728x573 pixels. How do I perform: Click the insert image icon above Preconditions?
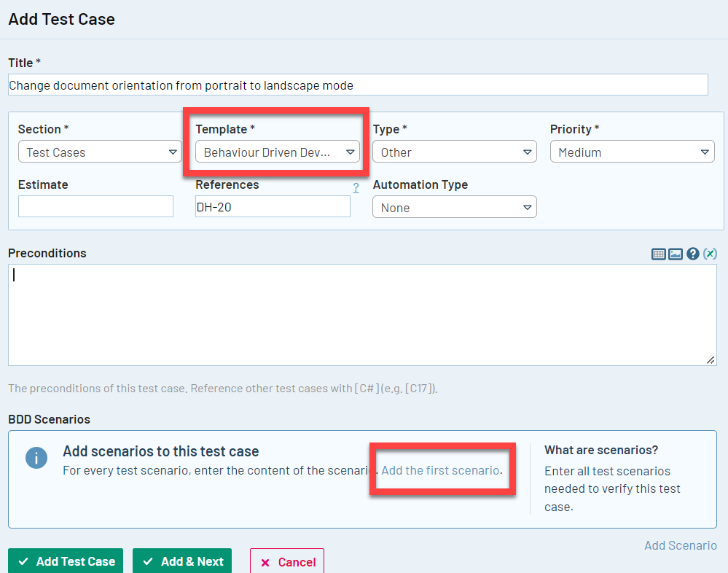(x=676, y=254)
